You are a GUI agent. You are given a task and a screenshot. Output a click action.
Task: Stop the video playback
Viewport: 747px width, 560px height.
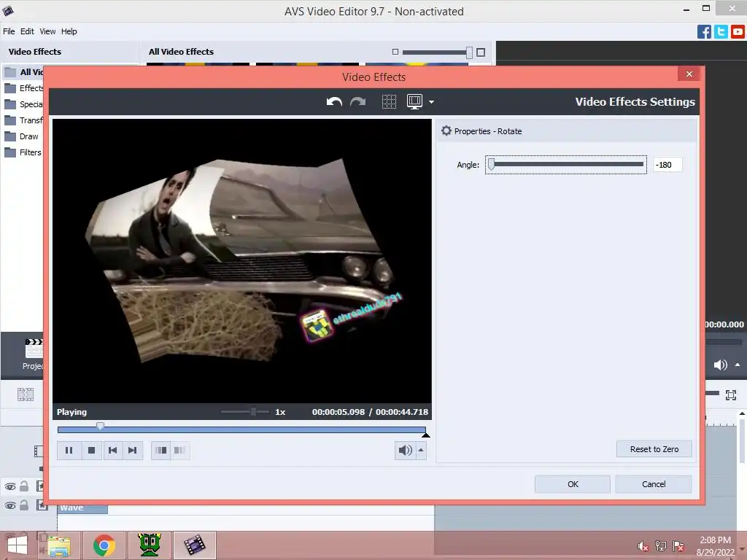(91, 450)
